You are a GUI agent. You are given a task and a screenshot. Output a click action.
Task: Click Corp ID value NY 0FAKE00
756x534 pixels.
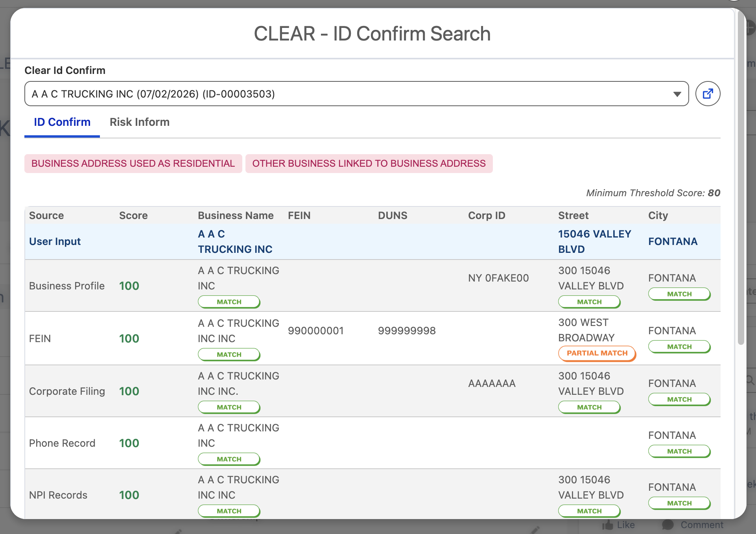498,278
